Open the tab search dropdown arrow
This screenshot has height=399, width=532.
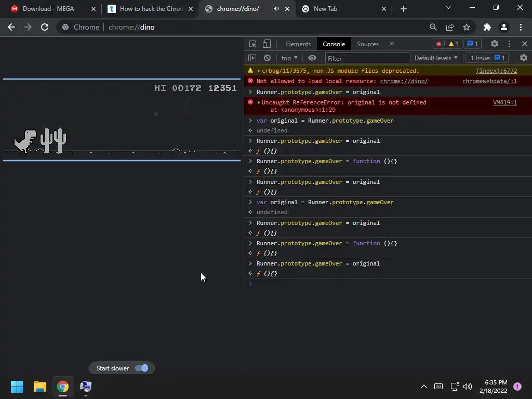tap(448, 7)
